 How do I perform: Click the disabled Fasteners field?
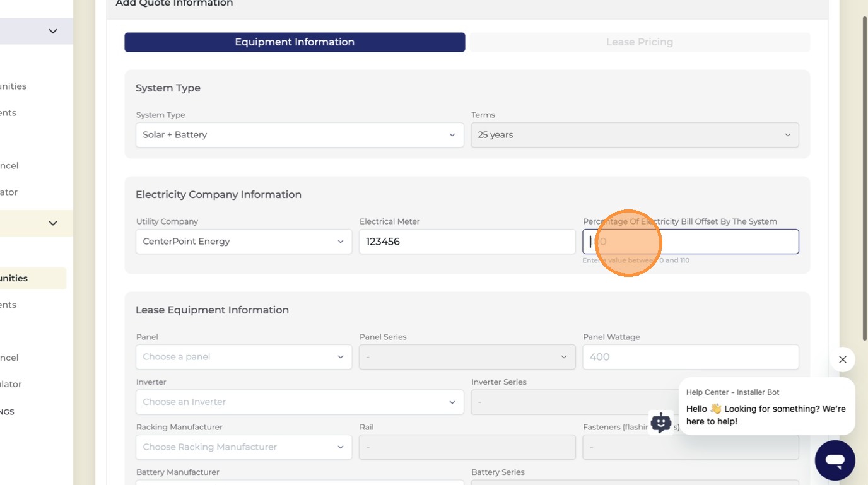691,447
